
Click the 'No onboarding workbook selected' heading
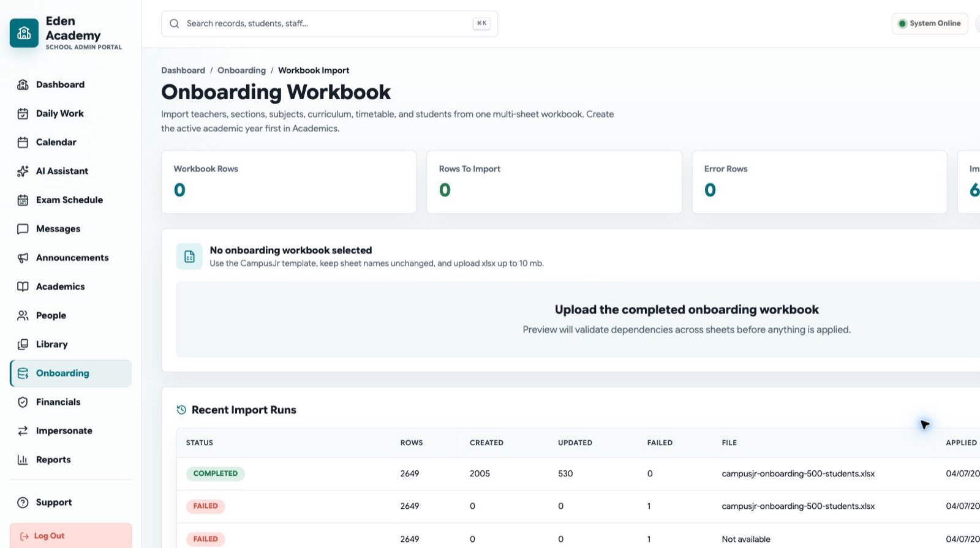pos(291,250)
